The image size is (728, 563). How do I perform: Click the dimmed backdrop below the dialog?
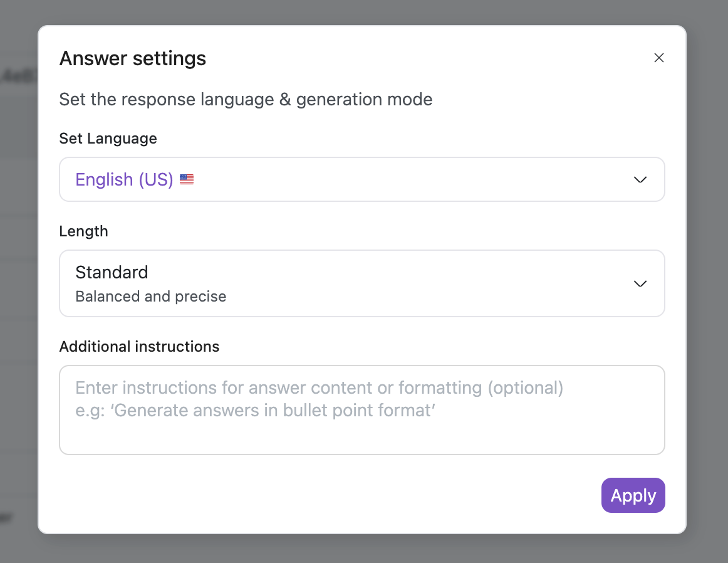pos(363,549)
